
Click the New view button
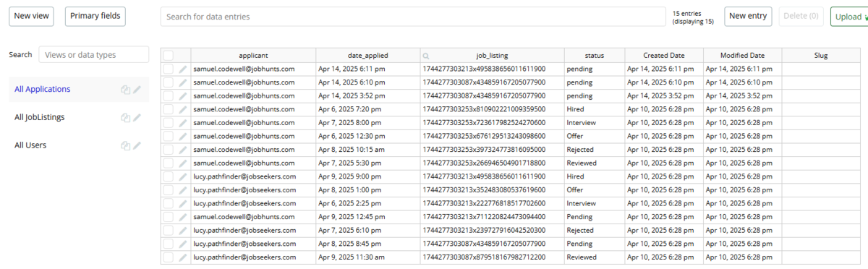point(32,16)
